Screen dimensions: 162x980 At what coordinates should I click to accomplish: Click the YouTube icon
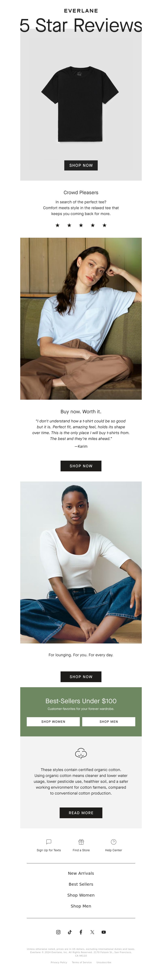point(103,932)
